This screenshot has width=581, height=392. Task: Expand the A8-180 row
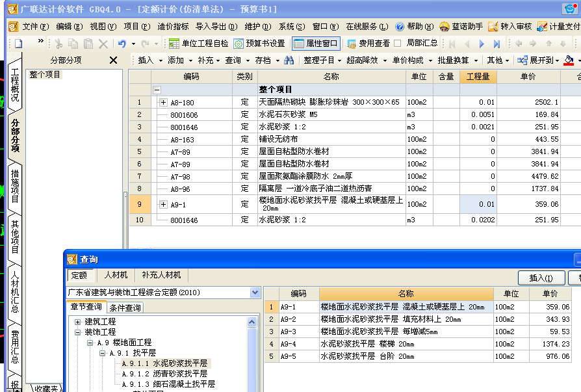coord(163,102)
